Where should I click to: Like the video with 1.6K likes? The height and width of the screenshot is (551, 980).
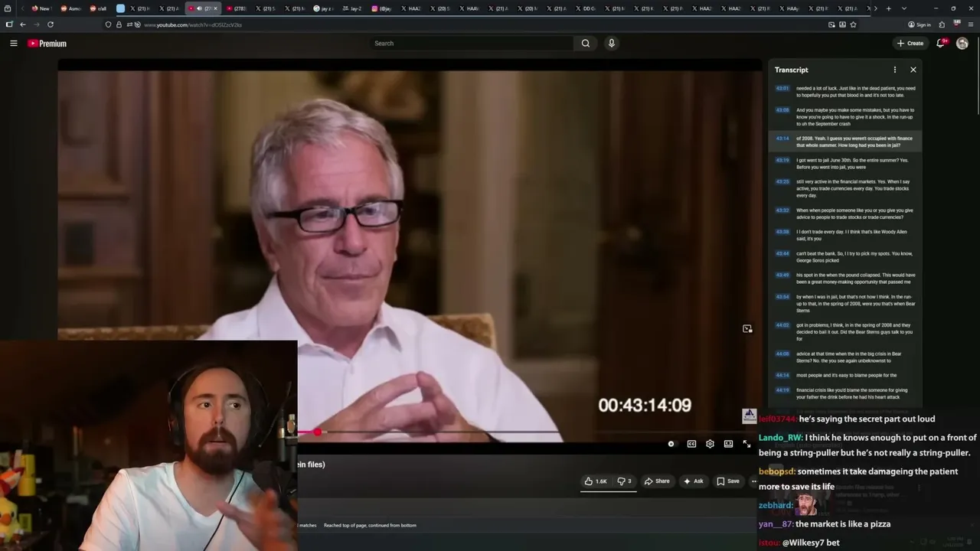pyautogui.click(x=596, y=481)
